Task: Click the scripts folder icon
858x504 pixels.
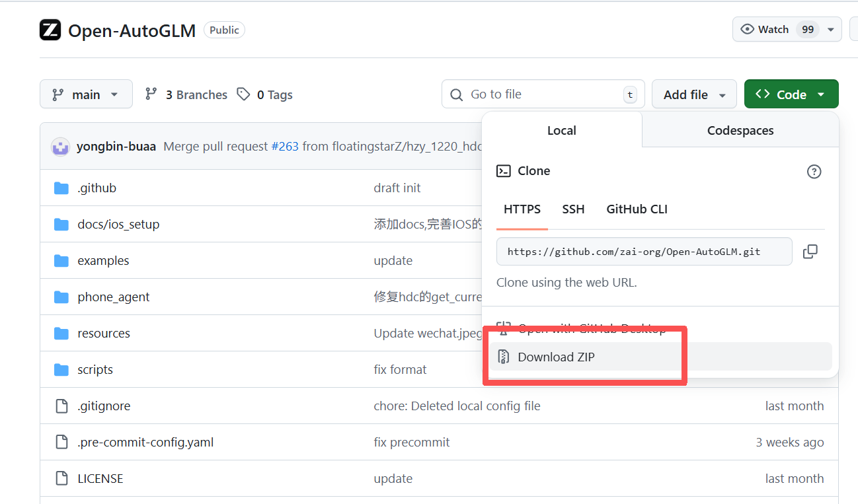Action: pyautogui.click(x=61, y=370)
